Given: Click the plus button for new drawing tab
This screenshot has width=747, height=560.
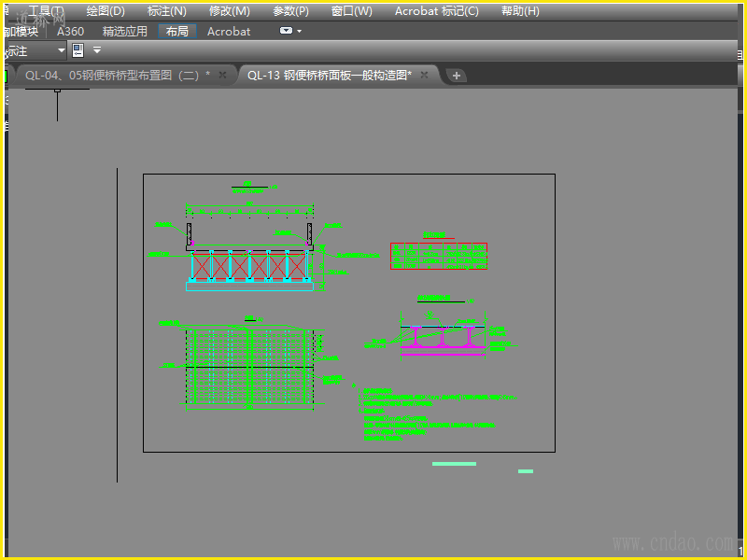Looking at the screenshot, I should click(x=456, y=76).
